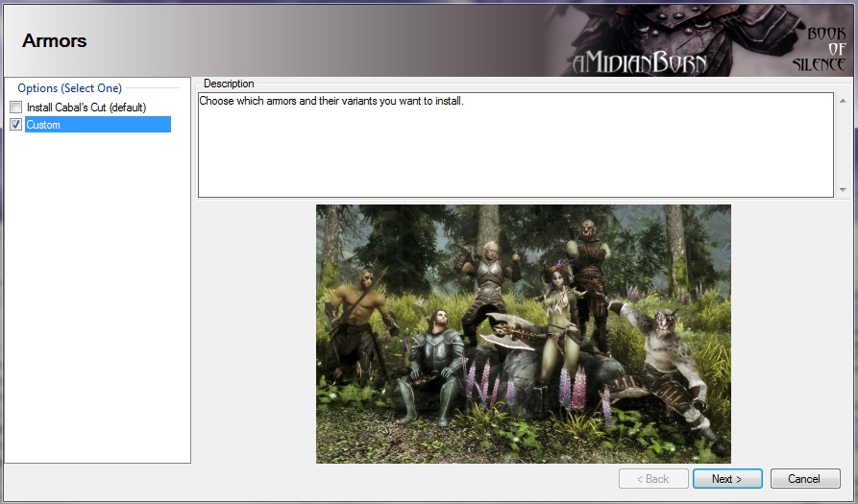Click the armor characters preview image

click(x=523, y=334)
